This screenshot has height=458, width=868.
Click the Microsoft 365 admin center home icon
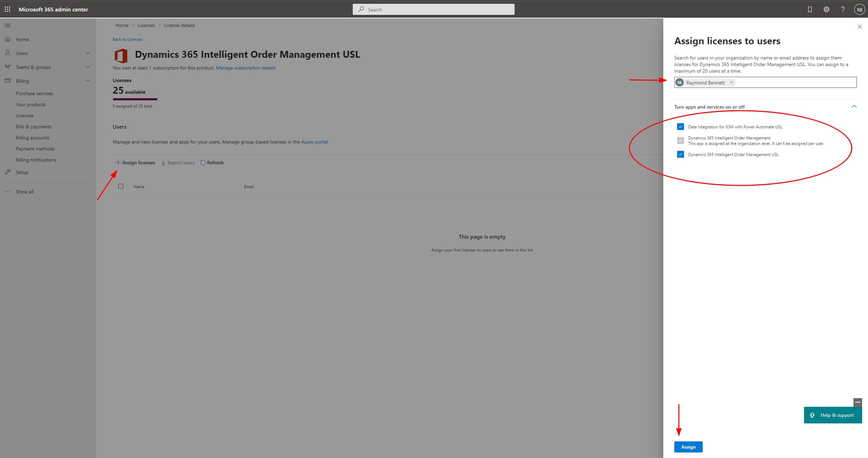8,39
